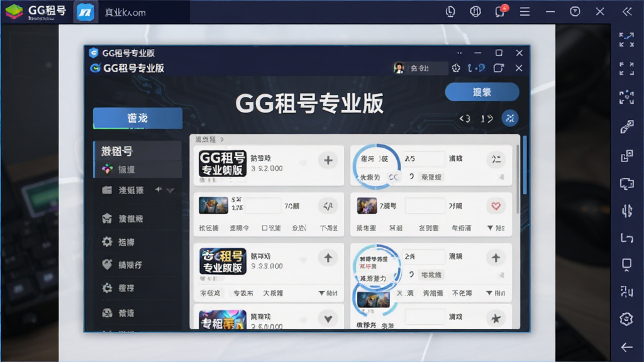
Task: Click square window icon left of header X
Action: [x=499, y=68]
